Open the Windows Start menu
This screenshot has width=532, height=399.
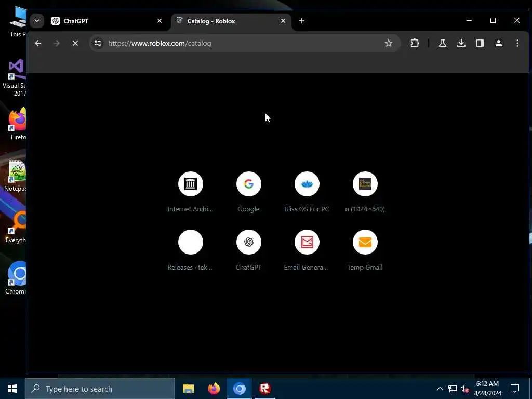coord(12,389)
